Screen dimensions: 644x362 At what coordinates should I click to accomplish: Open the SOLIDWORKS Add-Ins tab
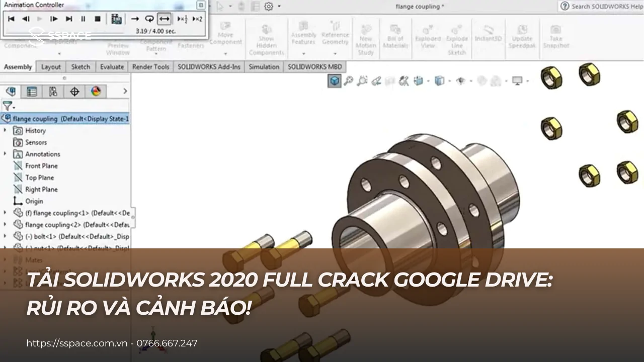[209, 67]
